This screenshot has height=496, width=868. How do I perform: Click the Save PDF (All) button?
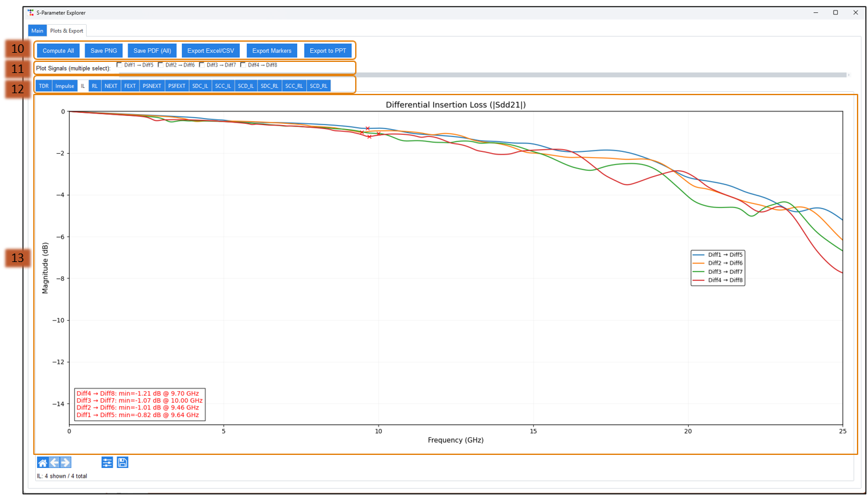[152, 51]
